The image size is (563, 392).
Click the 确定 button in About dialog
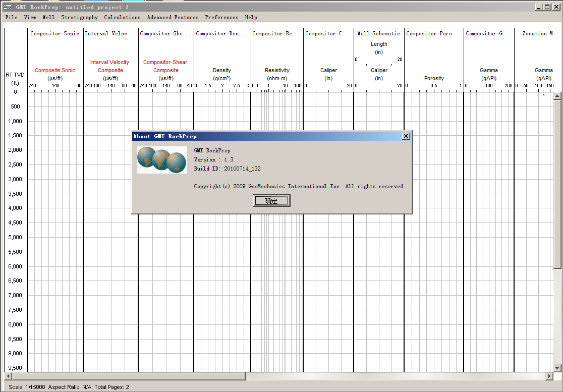tap(271, 201)
